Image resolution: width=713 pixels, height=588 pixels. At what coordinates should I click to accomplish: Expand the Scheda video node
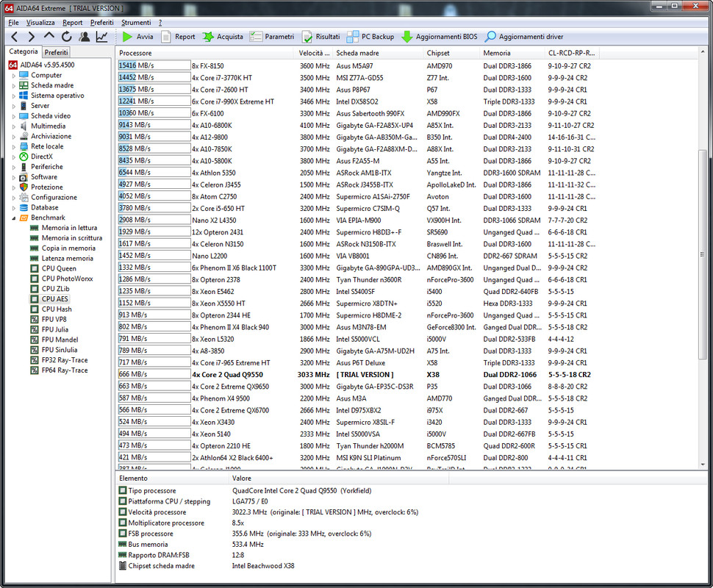14,116
